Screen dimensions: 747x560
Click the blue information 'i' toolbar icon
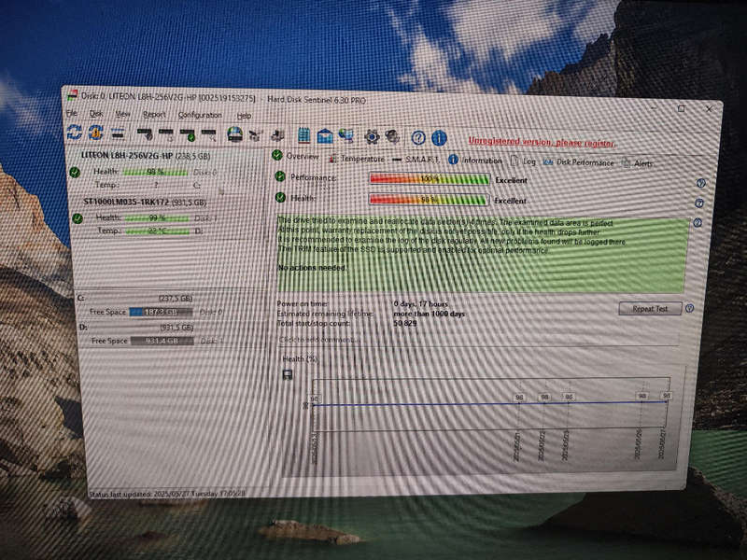click(439, 138)
